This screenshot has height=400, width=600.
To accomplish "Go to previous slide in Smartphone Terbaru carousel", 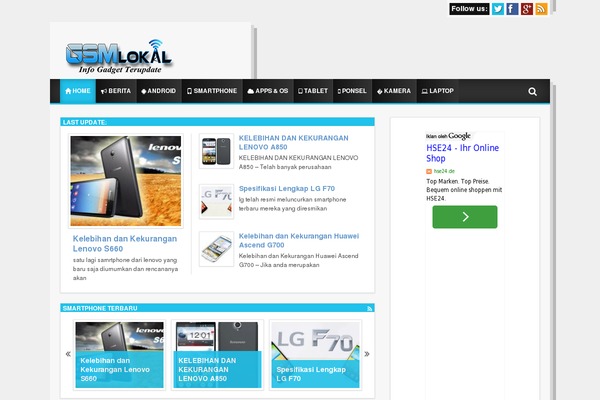I will coord(68,354).
